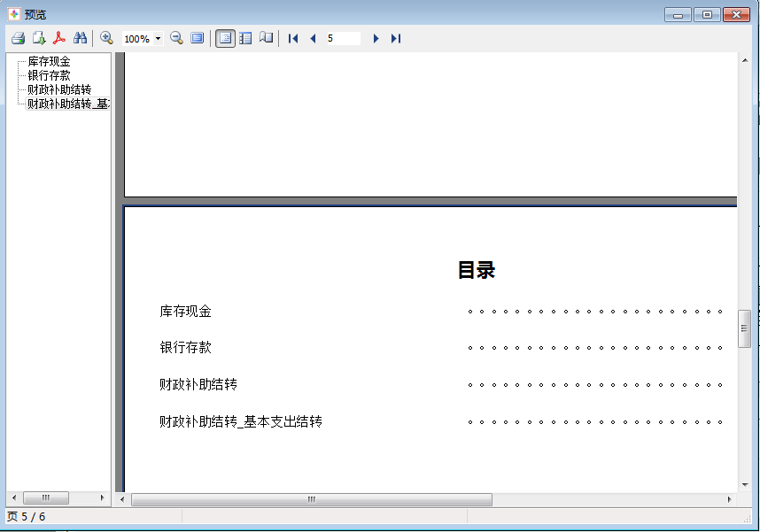The image size is (760, 532).
Task: Click the full screen view icon
Action: point(197,38)
